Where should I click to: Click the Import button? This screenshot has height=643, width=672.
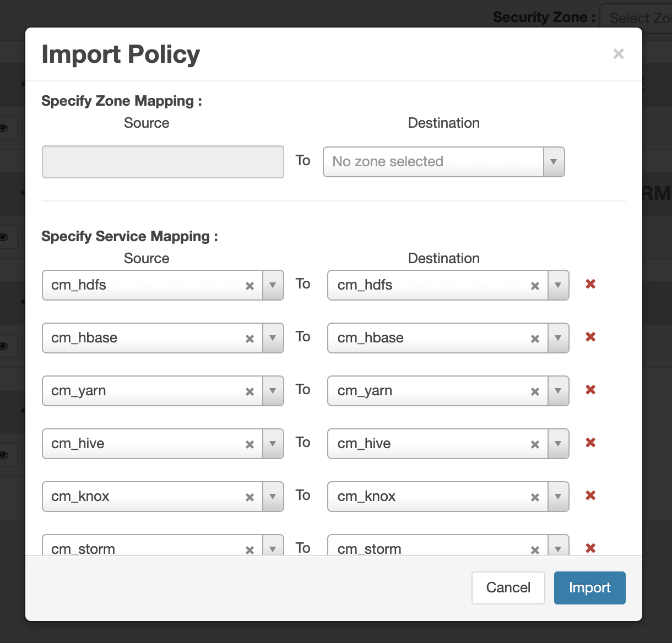point(589,587)
